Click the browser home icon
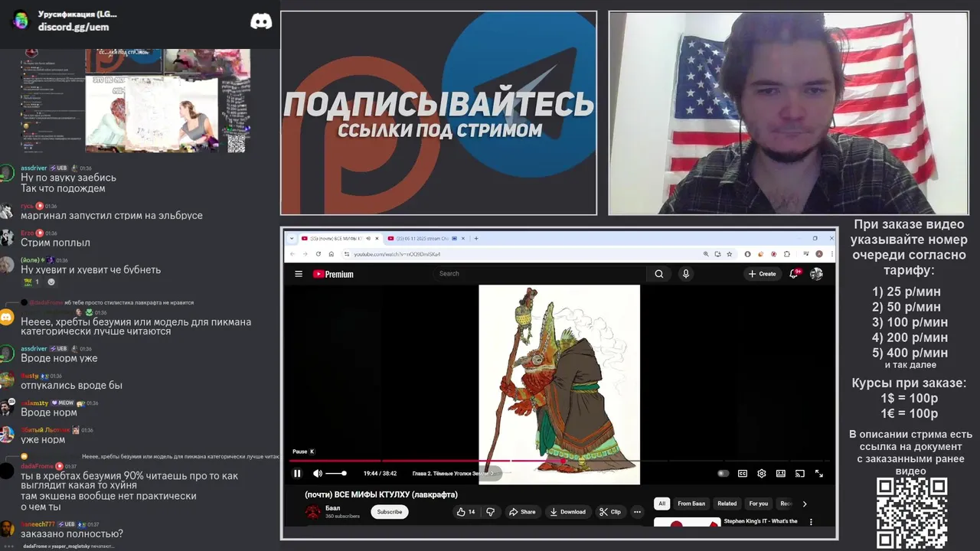 (x=332, y=254)
